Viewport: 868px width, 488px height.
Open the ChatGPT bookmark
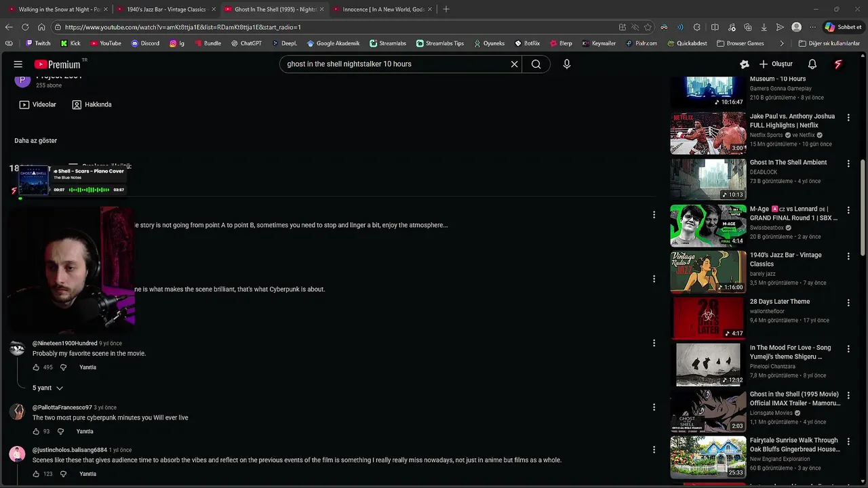(x=245, y=43)
